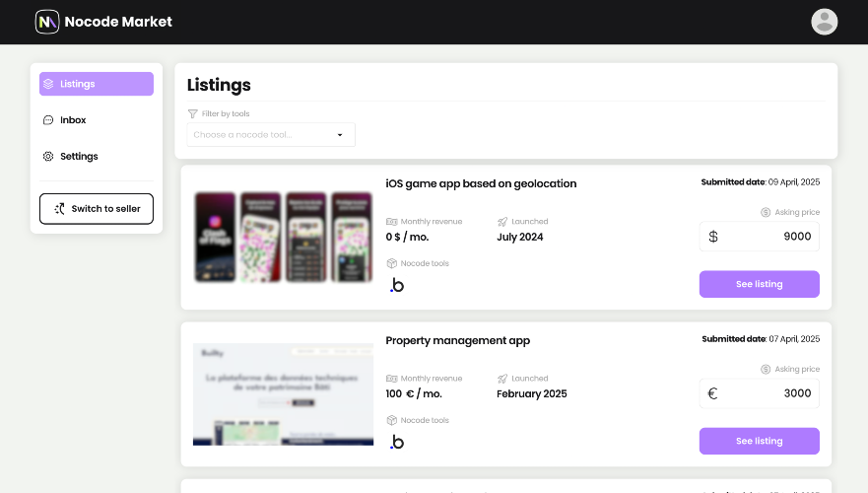Click the euro sign icon in asking price
This screenshot has width=868, height=493.
(x=713, y=393)
